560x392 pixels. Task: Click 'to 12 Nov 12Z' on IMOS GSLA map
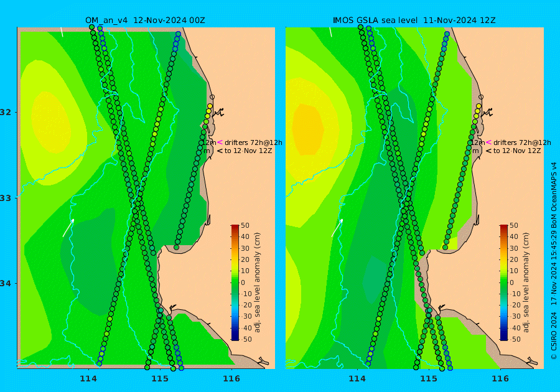[517, 151]
